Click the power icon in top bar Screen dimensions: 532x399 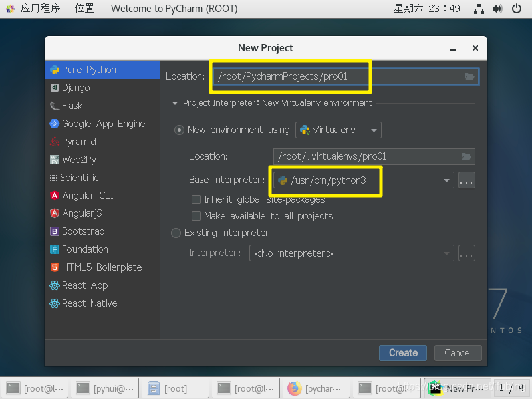pyautogui.click(x=517, y=9)
